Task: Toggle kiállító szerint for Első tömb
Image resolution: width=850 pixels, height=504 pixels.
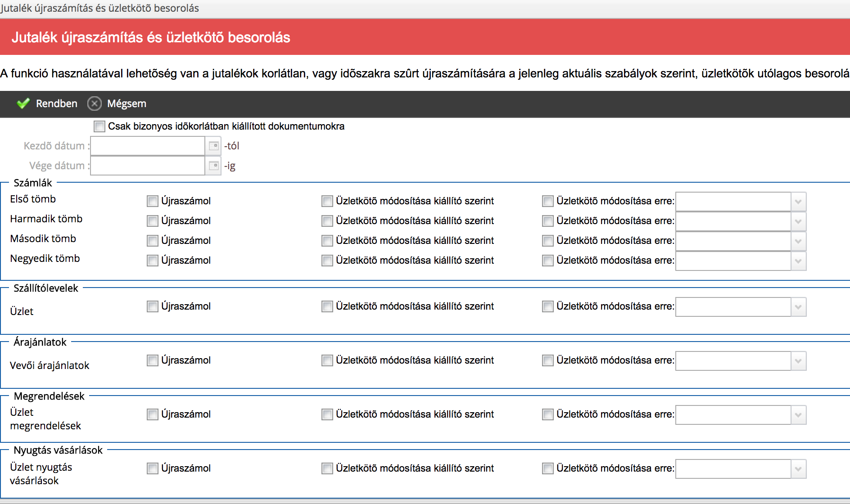Action: (327, 201)
